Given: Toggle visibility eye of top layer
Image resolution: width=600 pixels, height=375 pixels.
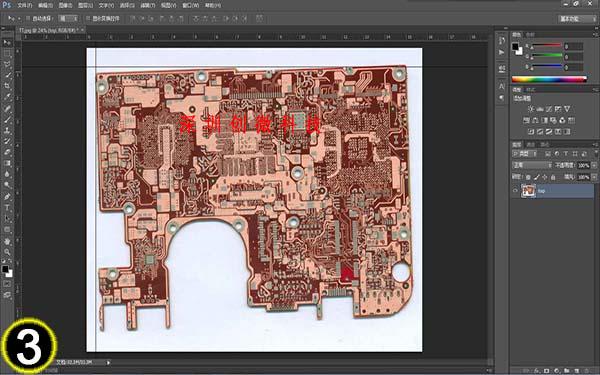Looking at the screenshot, I should [515, 191].
